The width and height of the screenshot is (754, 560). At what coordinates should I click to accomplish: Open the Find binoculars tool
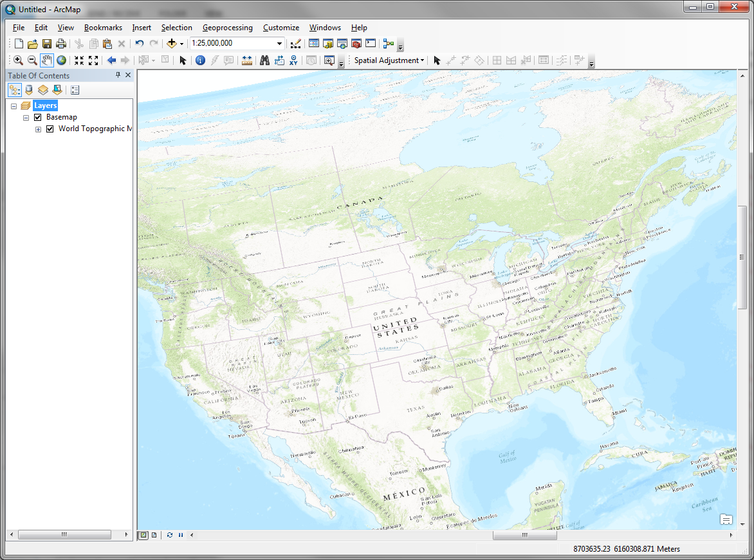point(264,60)
